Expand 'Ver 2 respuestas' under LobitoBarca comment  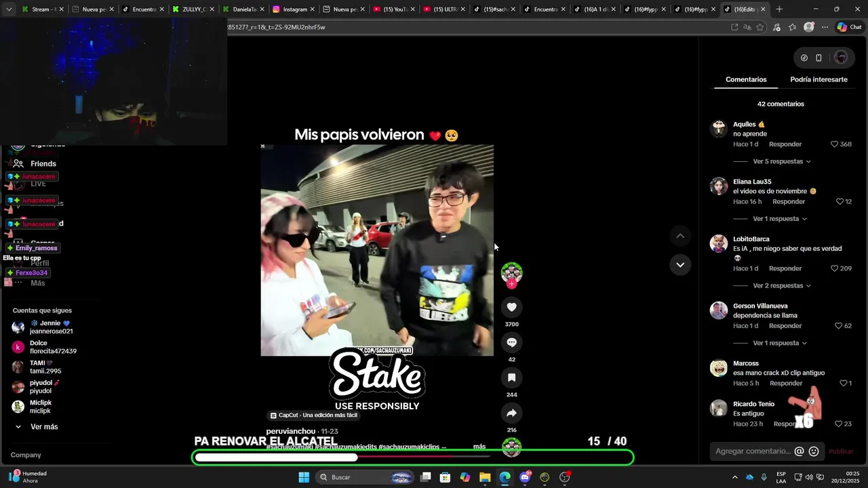pos(781,285)
